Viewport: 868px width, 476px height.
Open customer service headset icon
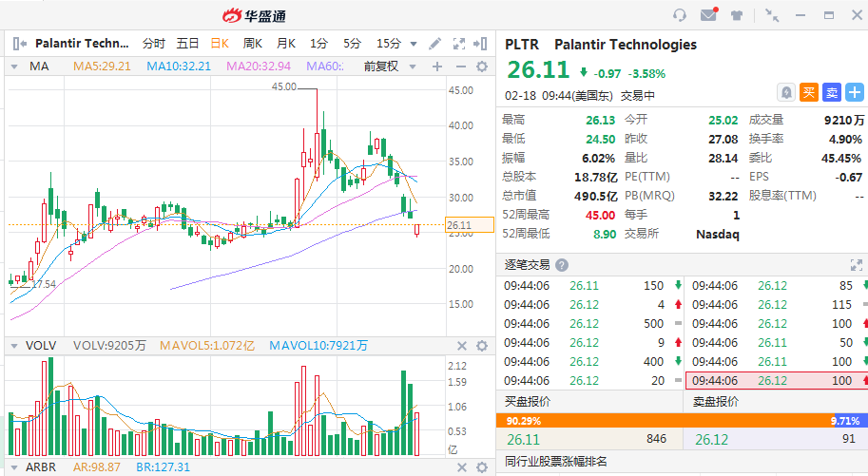679,15
